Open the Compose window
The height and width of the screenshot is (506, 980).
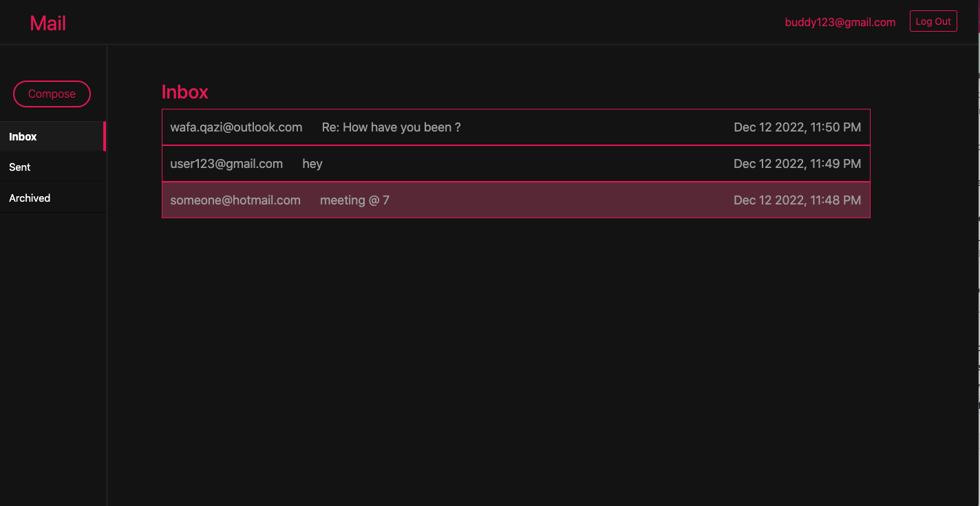52,94
